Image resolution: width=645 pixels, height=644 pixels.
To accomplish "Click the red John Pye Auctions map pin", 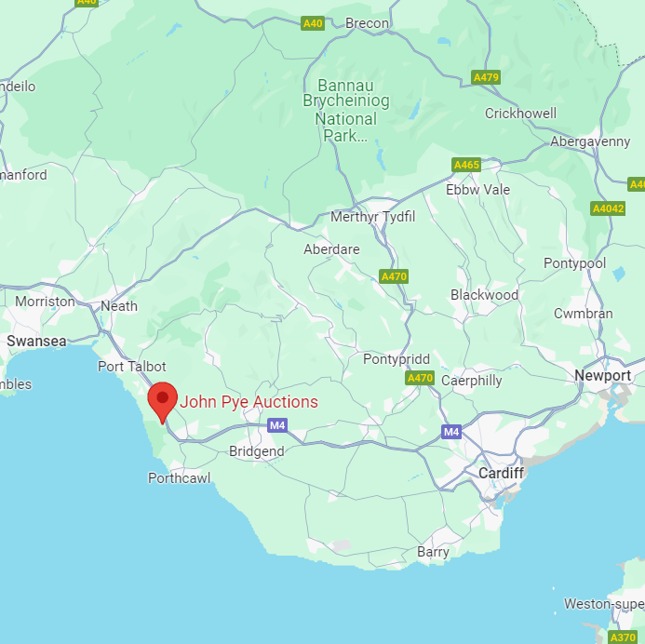I will (x=163, y=402).
